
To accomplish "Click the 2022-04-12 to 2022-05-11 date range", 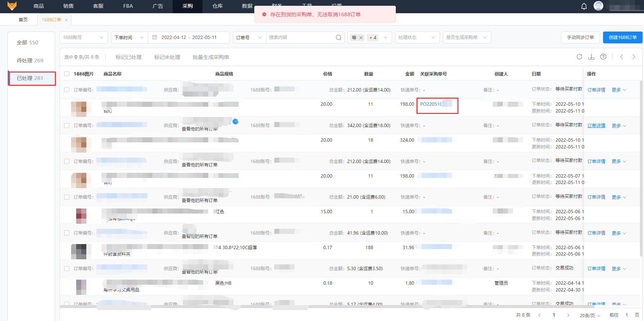I will [189, 37].
